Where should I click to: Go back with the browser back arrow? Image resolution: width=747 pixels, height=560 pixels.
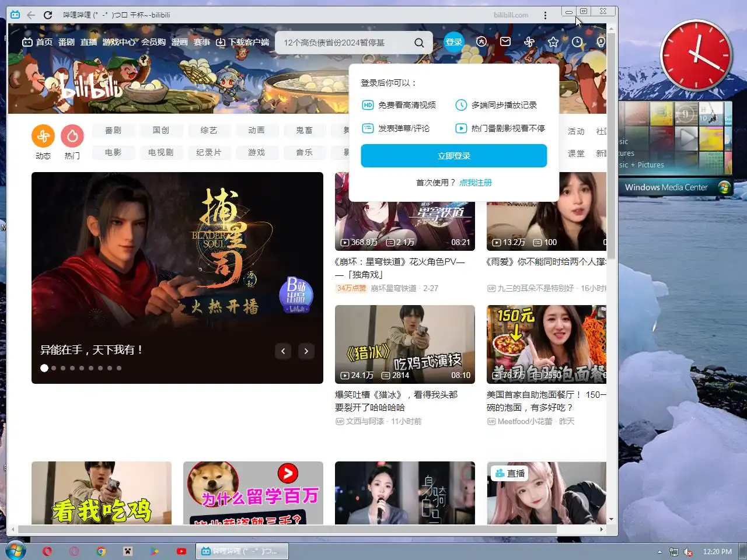[31, 15]
